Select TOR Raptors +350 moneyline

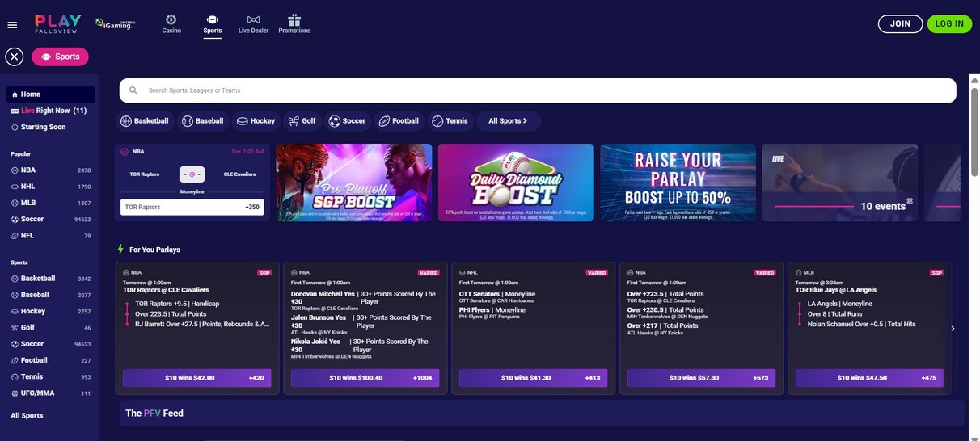click(192, 208)
